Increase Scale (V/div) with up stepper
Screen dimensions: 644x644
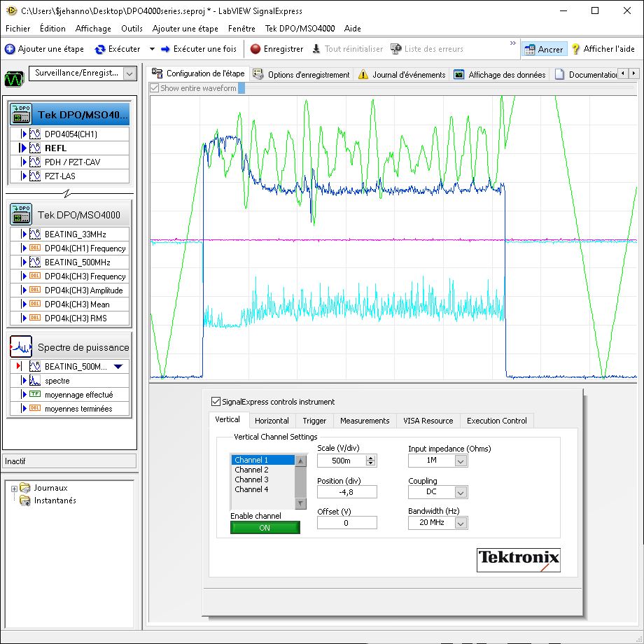(370, 458)
